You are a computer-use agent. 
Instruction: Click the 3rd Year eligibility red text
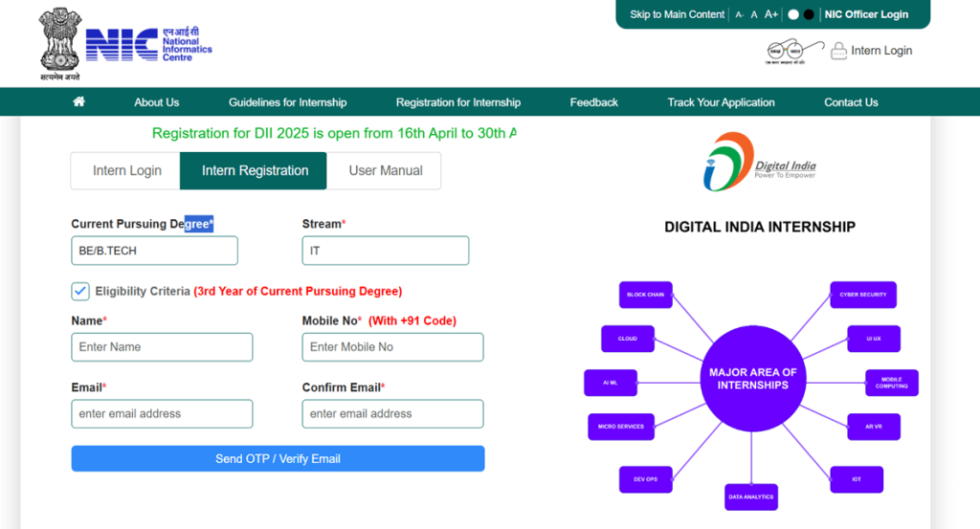point(298,291)
